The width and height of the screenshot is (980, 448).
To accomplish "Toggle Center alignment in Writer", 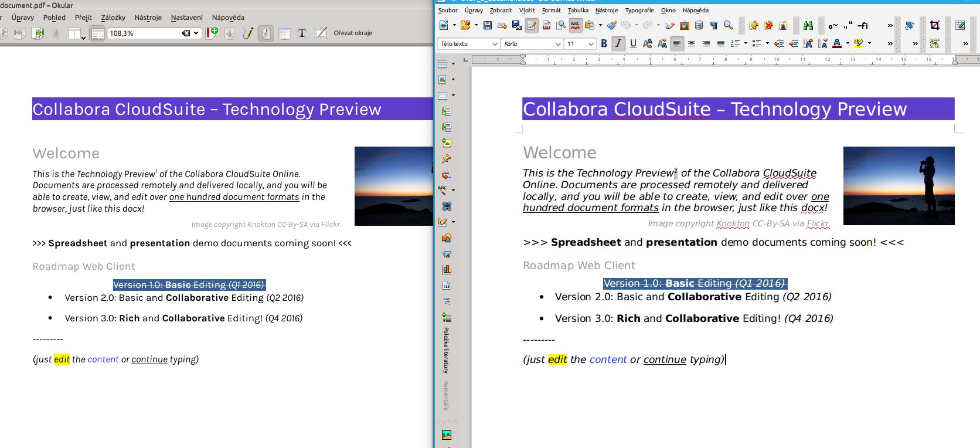I will point(692,43).
